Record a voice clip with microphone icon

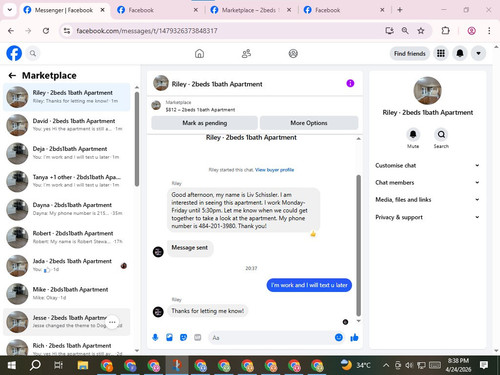(155, 338)
